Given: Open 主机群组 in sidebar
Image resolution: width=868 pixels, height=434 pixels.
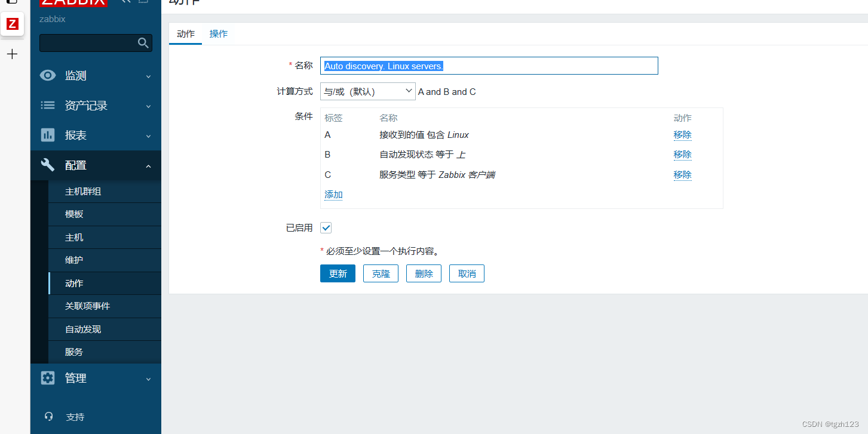Looking at the screenshot, I should 105,192.
